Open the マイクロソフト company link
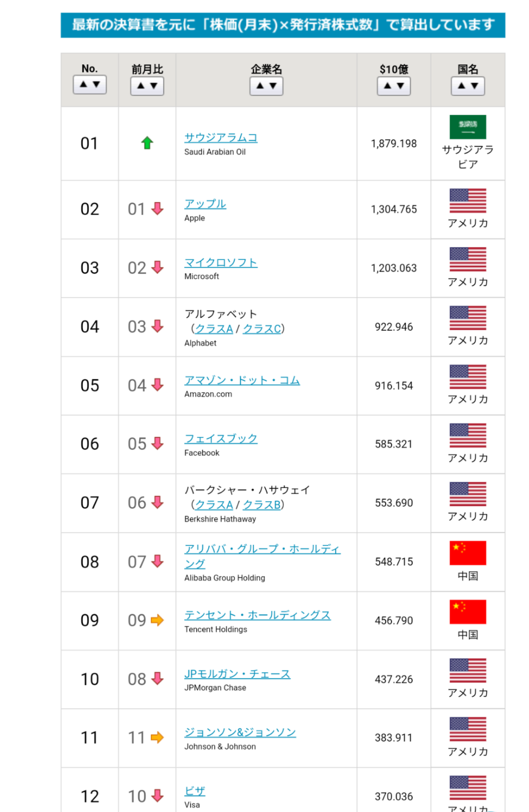529x812 pixels. [x=221, y=263]
